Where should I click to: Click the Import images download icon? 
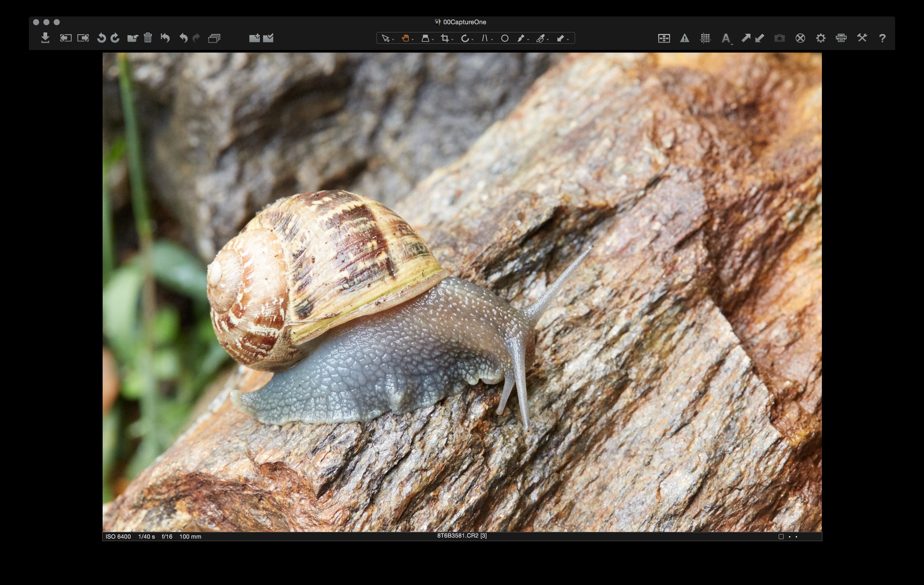(45, 38)
